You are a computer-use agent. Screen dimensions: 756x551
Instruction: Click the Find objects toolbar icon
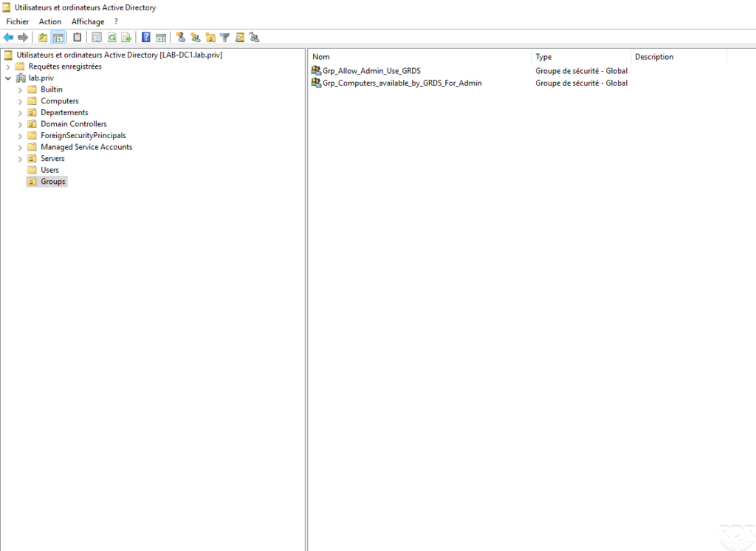click(240, 38)
